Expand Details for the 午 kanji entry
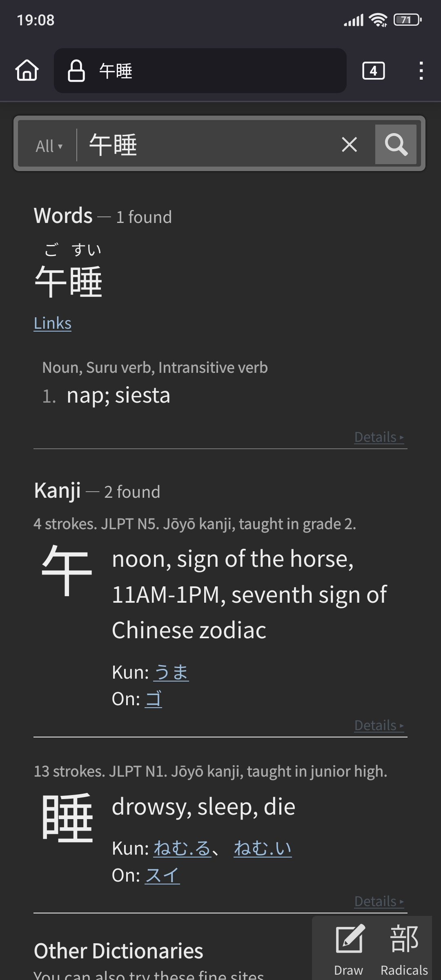Image resolution: width=441 pixels, height=980 pixels. pyautogui.click(x=379, y=725)
